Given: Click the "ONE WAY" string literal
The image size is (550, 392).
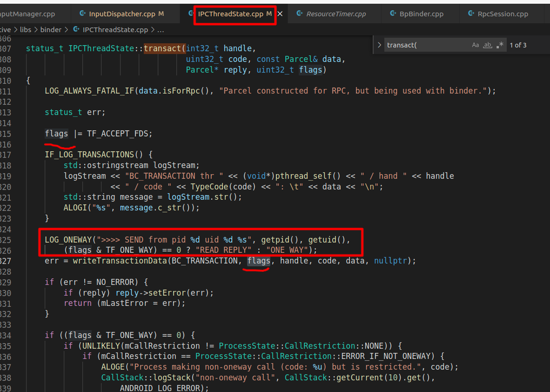Looking at the screenshot, I should point(287,250).
